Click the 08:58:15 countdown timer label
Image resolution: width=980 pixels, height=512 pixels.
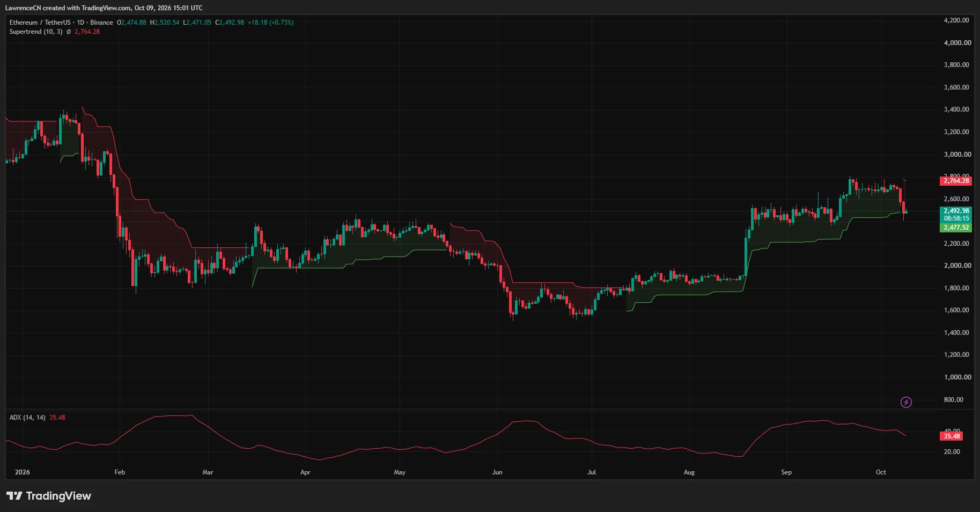(956, 218)
